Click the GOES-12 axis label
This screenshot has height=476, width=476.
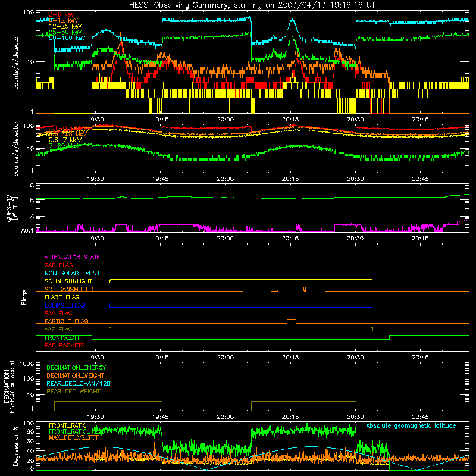point(12,208)
